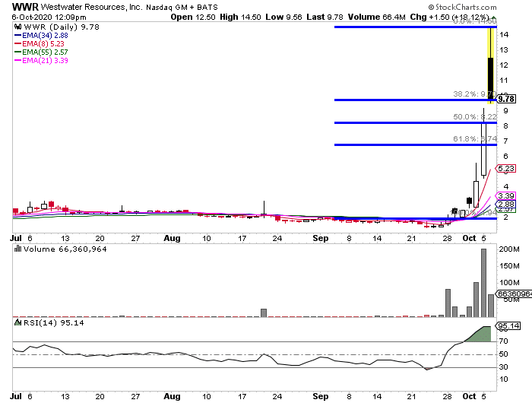Click the EMA(8) 5.23 legend entry
This screenshot has height=403, width=532.
pos(40,44)
